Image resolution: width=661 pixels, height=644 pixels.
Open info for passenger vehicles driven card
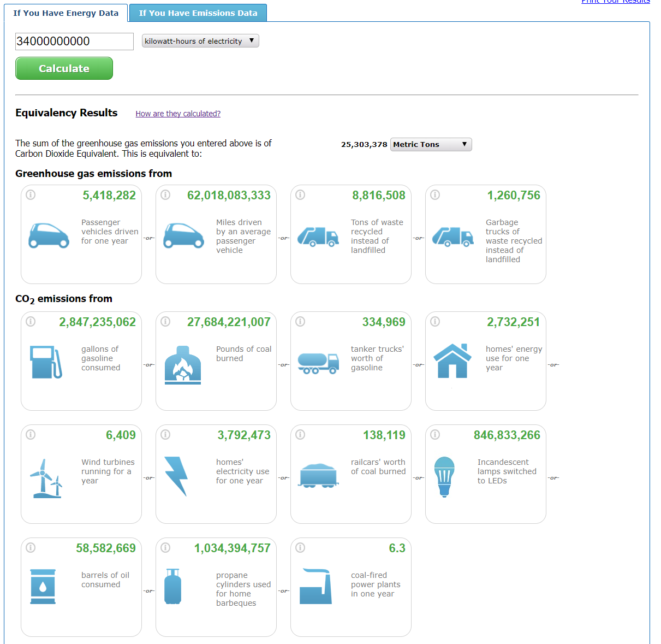(31, 195)
